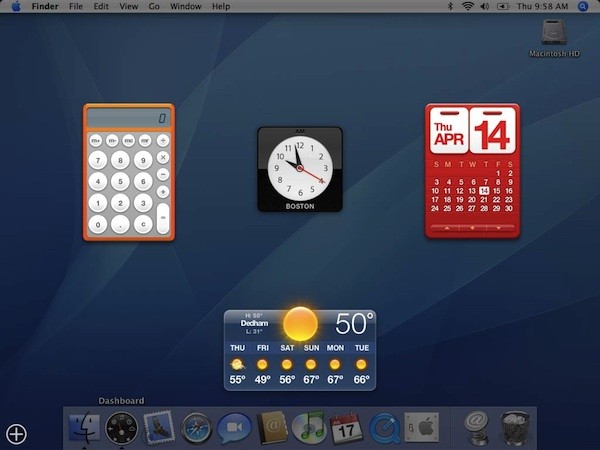The width and height of the screenshot is (600, 450).
Task: Click Dedham city name in weather widget
Action: coord(254,323)
